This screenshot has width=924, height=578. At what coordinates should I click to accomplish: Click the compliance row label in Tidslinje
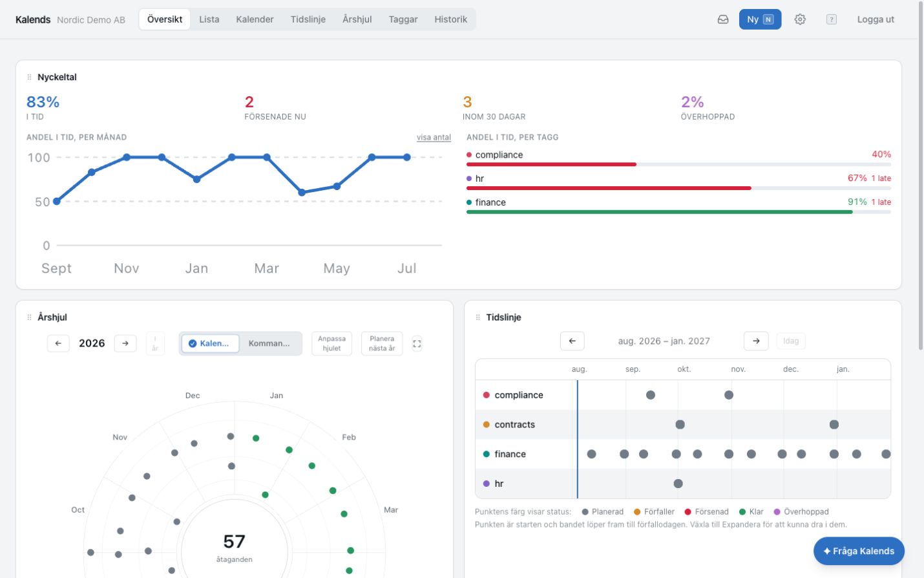pyautogui.click(x=518, y=395)
